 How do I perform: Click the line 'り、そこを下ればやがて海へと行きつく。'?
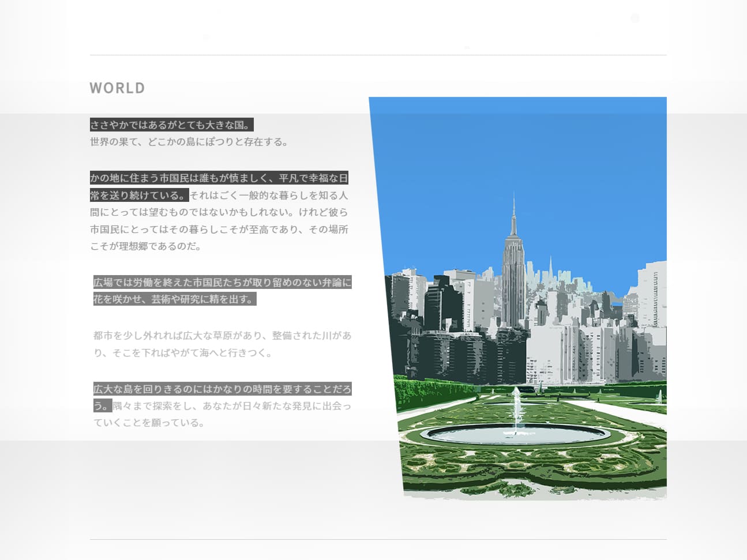coord(183,353)
